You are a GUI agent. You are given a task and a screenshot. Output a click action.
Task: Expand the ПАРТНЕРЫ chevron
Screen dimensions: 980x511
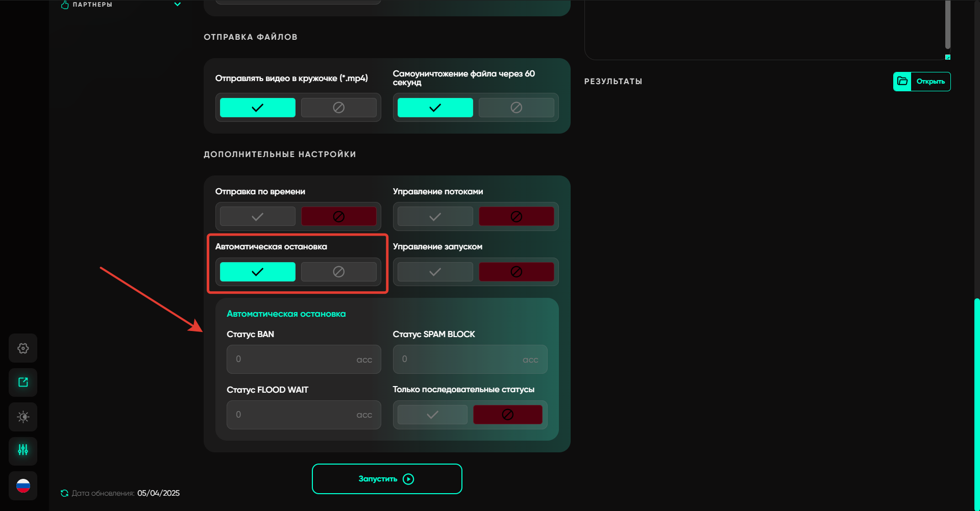[x=178, y=5]
